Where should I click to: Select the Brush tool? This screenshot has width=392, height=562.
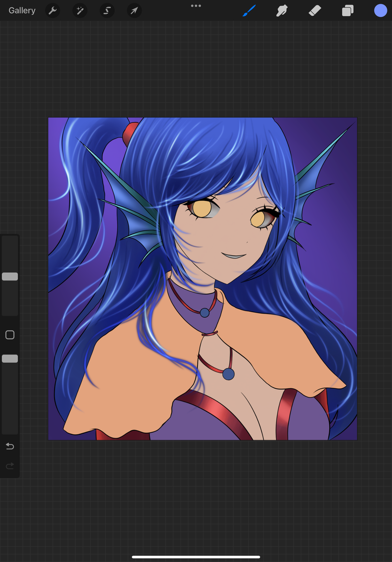tap(249, 10)
